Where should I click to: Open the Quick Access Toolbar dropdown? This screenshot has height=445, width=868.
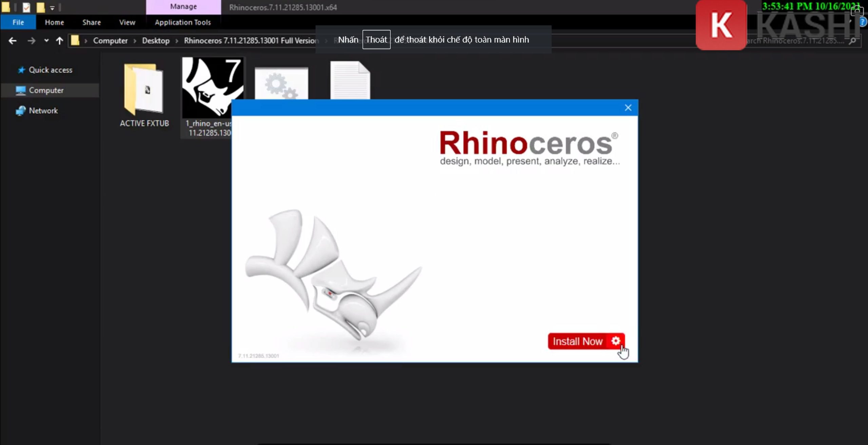coord(52,7)
